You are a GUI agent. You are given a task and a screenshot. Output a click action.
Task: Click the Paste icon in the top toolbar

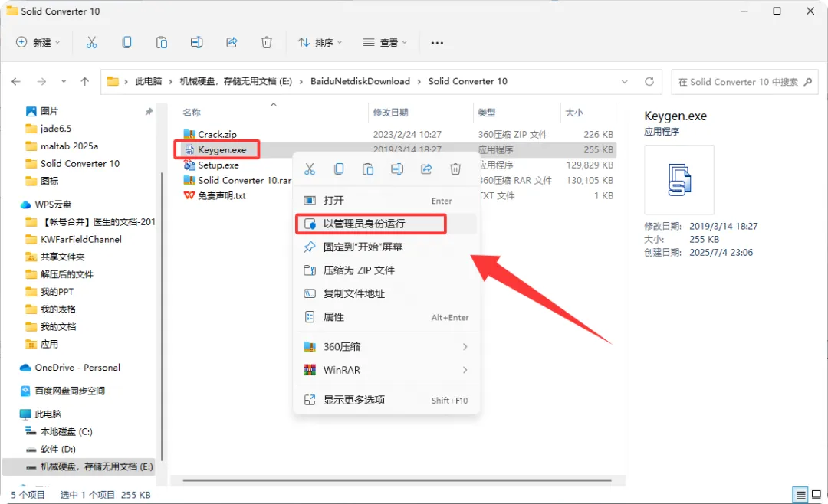(162, 43)
